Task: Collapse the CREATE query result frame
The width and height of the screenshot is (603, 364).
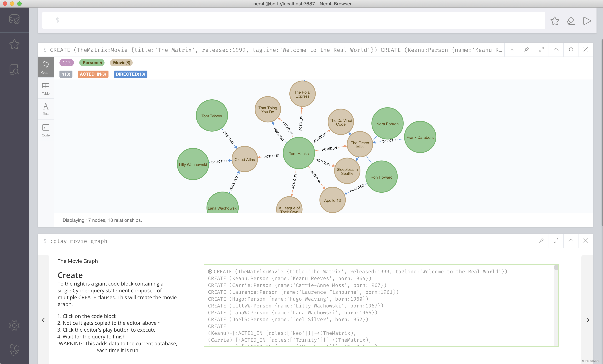Action: pos(556,50)
